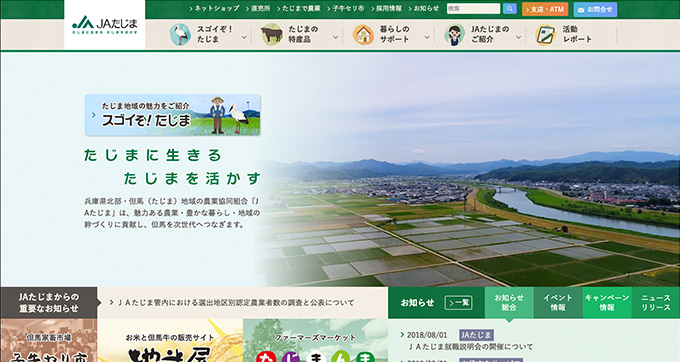This screenshot has width=680, height=362.
Task: Go to the 子牛セリ市 link
Action: coord(346,8)
